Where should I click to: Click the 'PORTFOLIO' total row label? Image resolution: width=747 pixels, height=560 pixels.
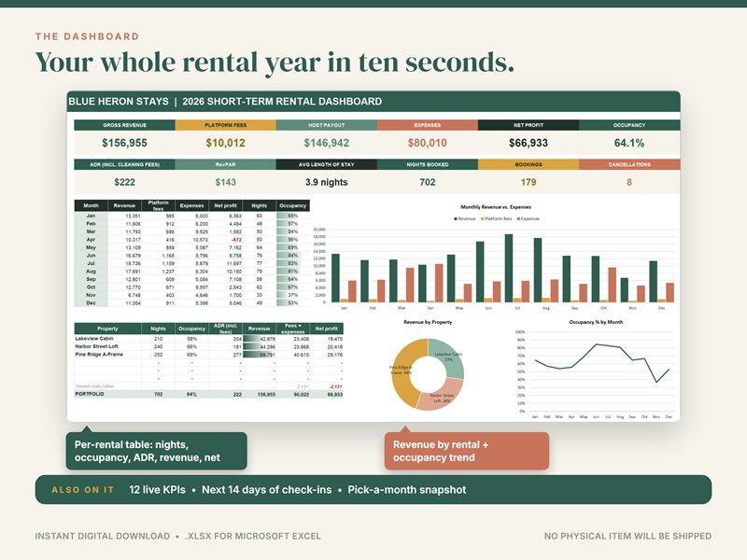coord(90,394)
